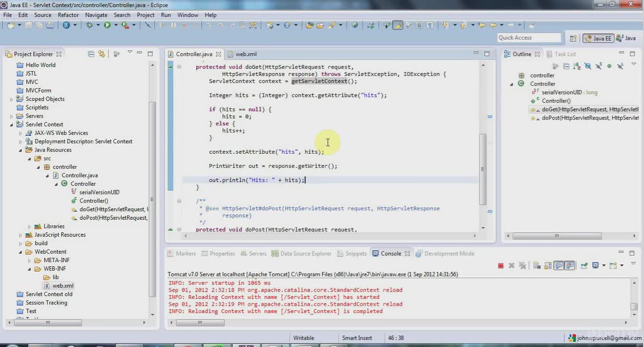
Task: Click Open Perspective icon
Action: pyautogui.click(x=573, y=38)
